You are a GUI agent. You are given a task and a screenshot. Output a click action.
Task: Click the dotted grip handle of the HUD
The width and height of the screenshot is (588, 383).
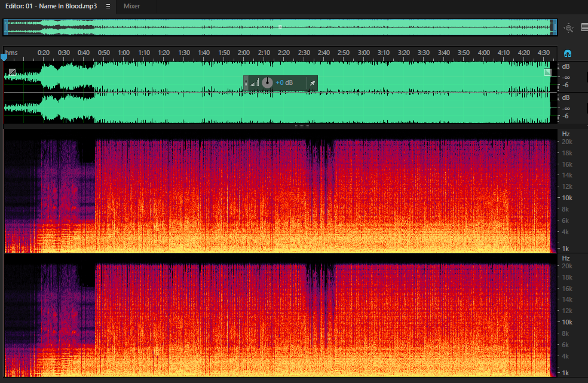(x=246, y=83)
